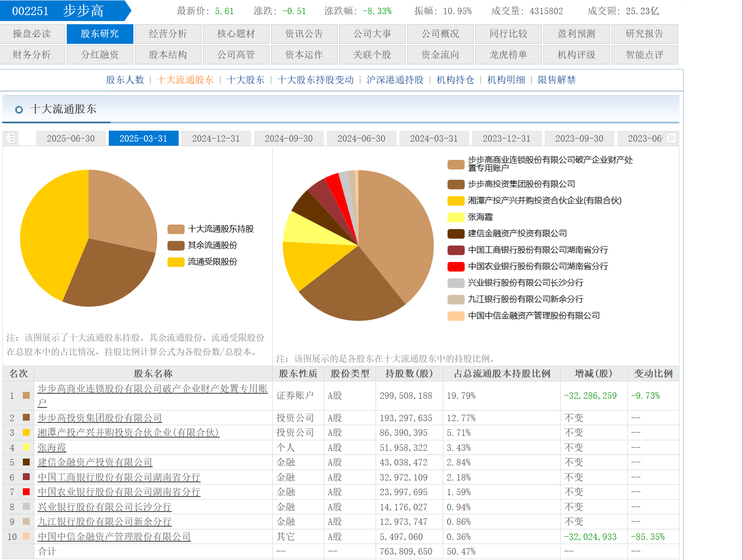This screenshot has width=743, height=560.
Task: Open table link 中国中信金融资产管理股份有限公司
Action: 114,537
